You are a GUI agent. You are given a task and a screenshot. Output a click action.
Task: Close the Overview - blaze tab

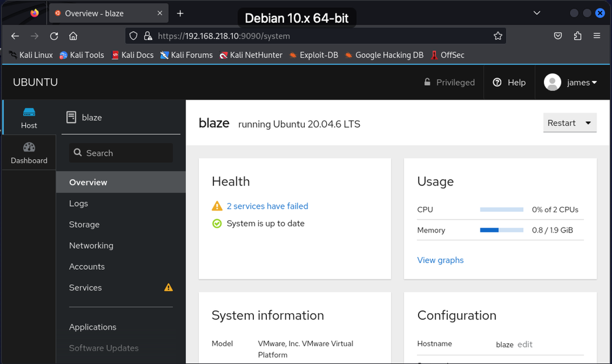point(160,13)
